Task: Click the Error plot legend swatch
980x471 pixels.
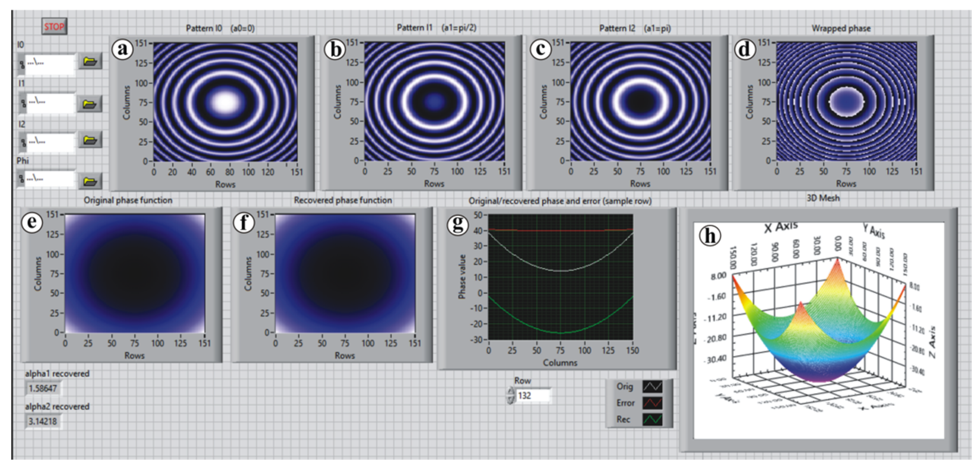Action: click(x=652, y=403)
